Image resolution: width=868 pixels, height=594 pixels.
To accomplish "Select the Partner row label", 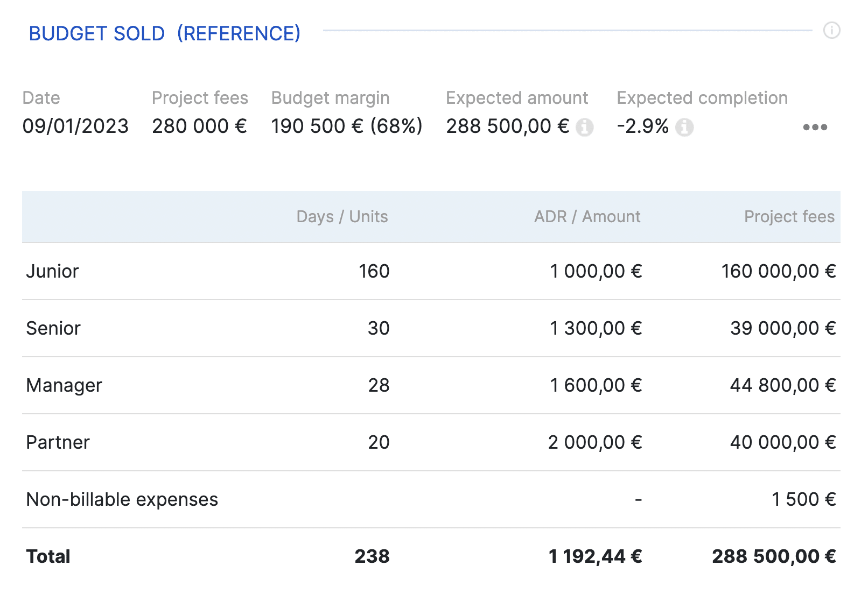I will 58,442.
